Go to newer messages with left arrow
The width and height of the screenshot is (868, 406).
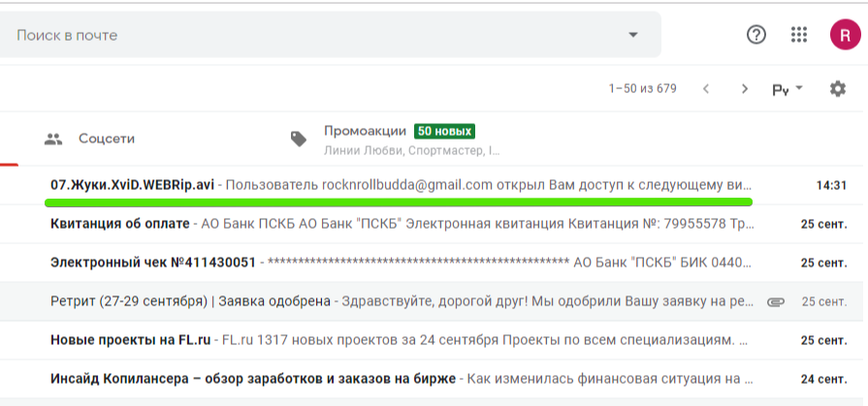[706, 88]
